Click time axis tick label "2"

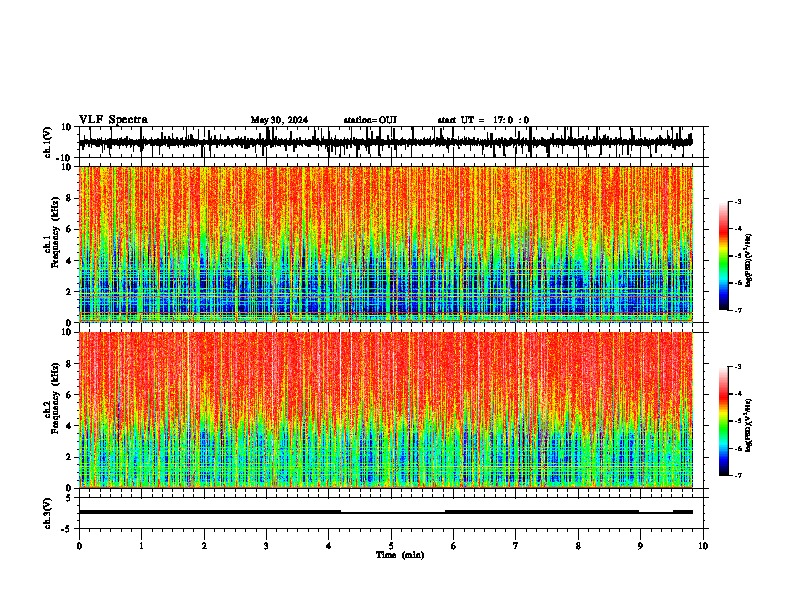(x=204, y=546)
